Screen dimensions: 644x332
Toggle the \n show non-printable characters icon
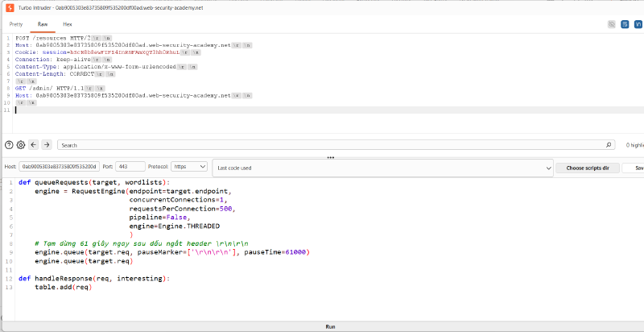[x=638, y=25]
